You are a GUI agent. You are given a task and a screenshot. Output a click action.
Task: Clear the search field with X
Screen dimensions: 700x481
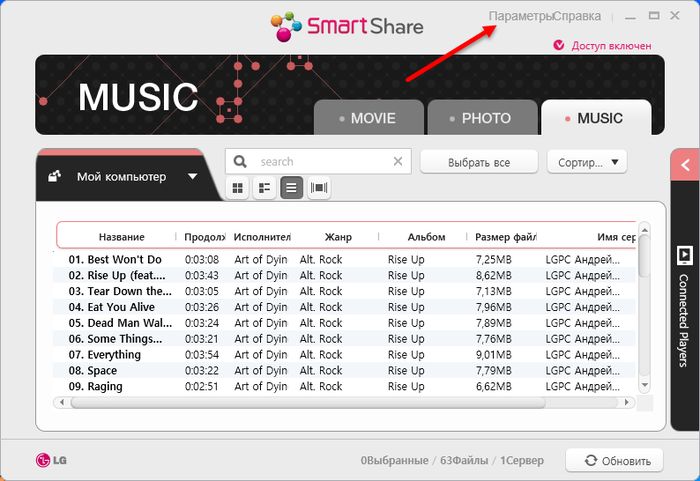398,161
